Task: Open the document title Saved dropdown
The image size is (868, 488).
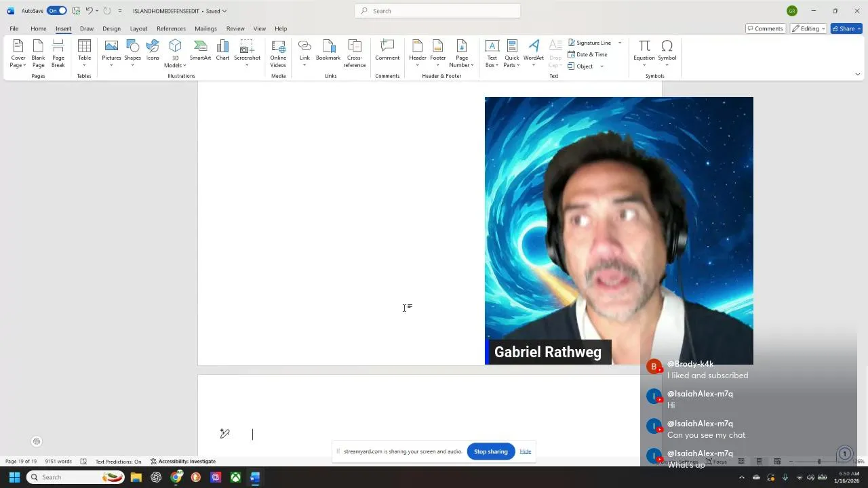Action: (217, 11)
